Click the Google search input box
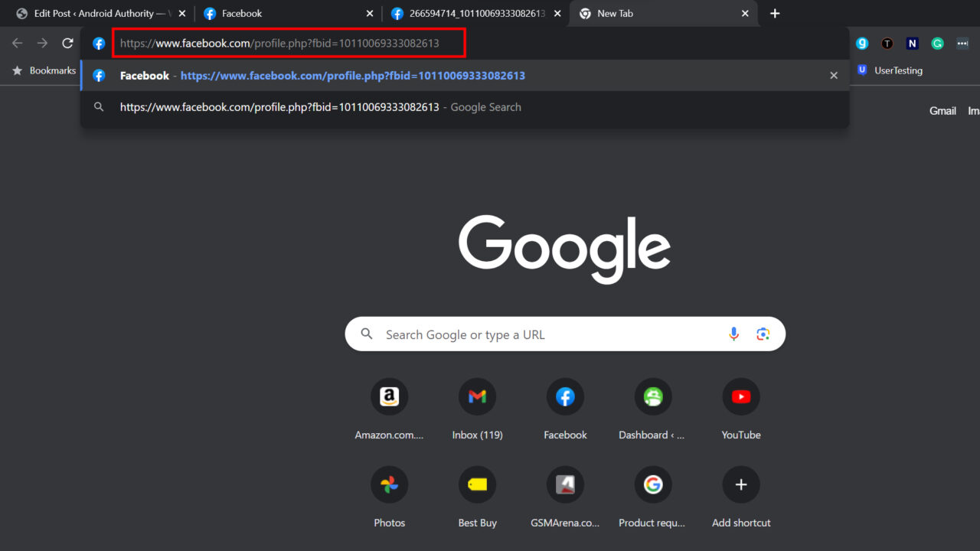The height and width of the screenshot is (551, 980). [x=536, y=334]
